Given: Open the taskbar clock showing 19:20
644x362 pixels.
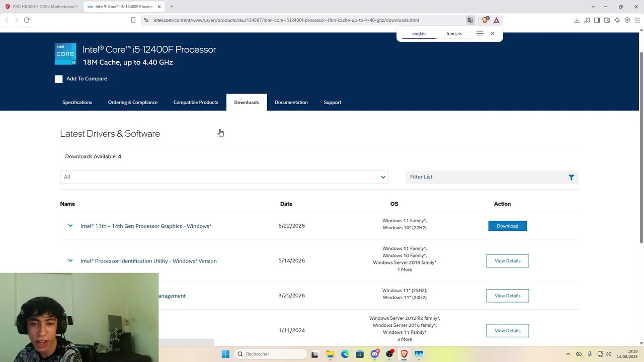Looking at the screenshot, I should (x=627, y=354).
